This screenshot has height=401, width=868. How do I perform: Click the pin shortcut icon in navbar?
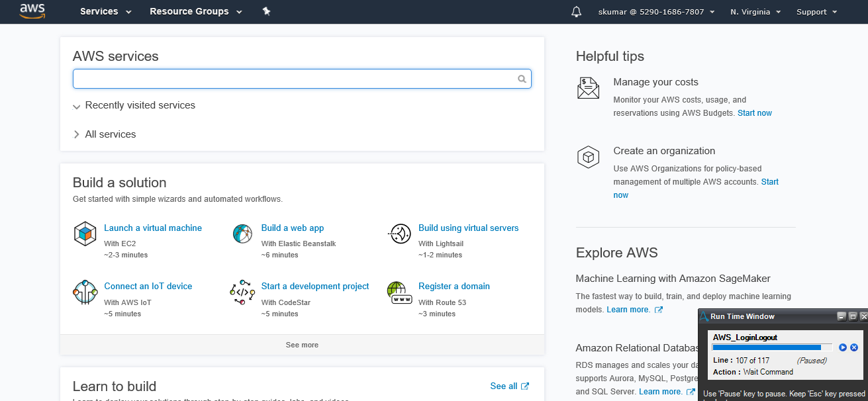point(266,11)
